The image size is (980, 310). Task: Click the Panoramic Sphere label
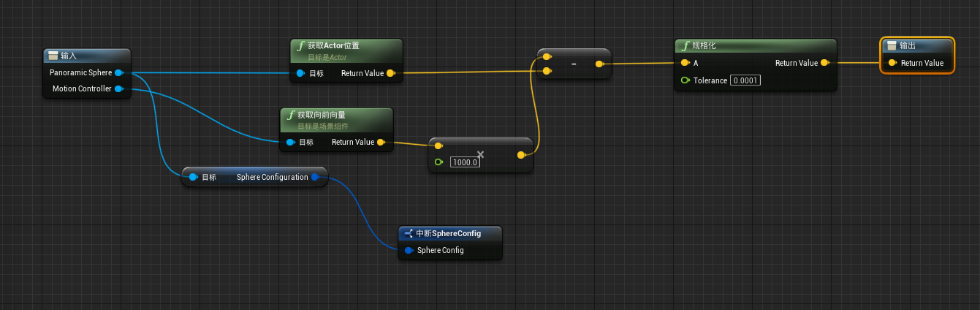pyautogui.click(x=80, y=72)
